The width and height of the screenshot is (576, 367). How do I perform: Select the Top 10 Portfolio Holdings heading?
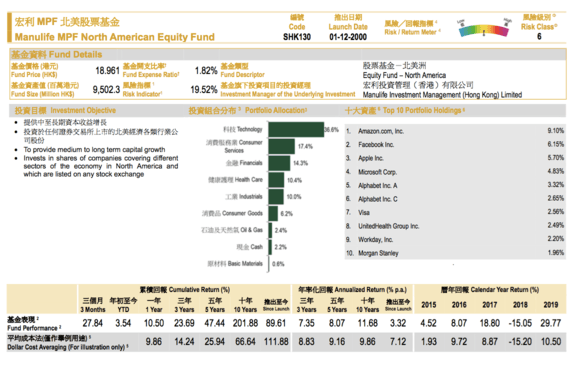coord(405,111)
